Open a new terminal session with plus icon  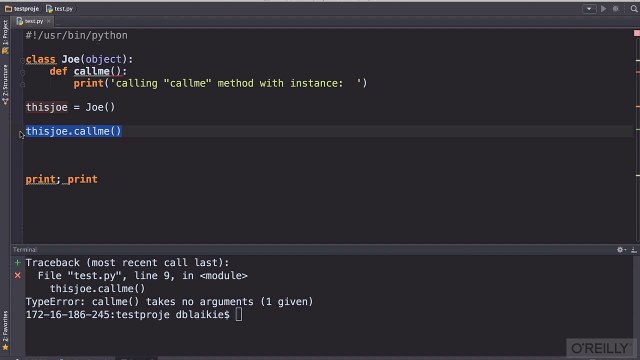pyautogui.click(x=18, y=262)
